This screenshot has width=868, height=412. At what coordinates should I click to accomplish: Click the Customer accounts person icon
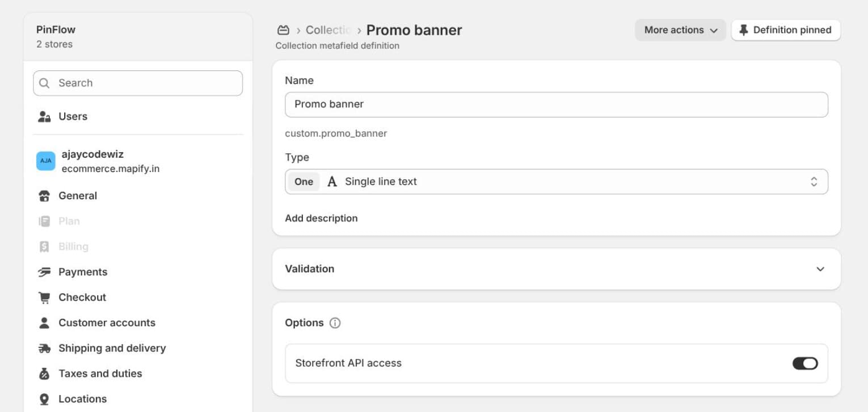(x=44, y=323)
